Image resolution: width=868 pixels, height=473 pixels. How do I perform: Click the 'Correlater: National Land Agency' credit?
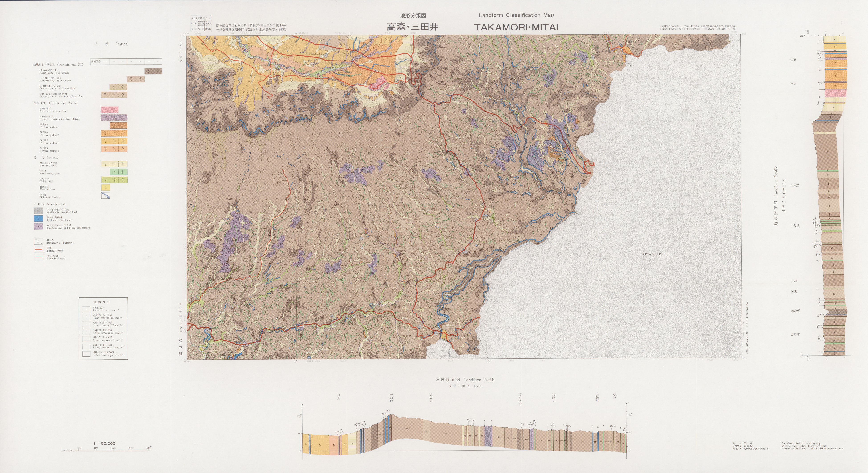(x=801, y=443)
